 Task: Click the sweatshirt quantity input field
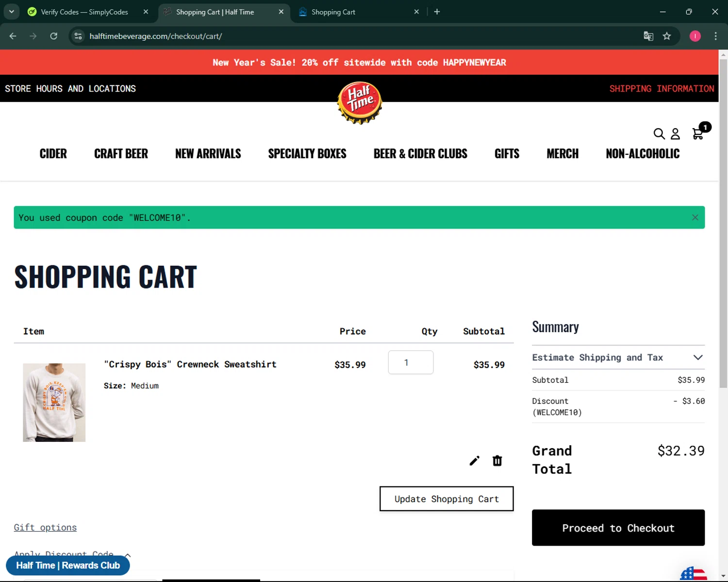[x=411, y=362]
